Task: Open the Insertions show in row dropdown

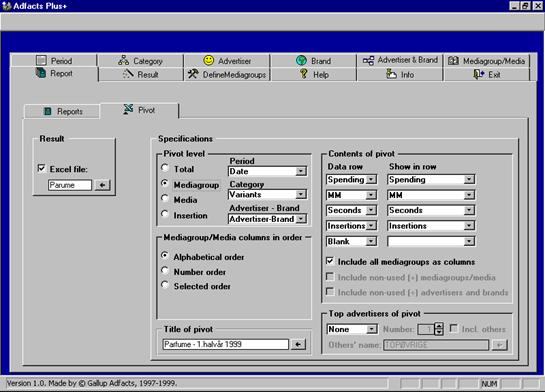Action: tap(469, 226)
